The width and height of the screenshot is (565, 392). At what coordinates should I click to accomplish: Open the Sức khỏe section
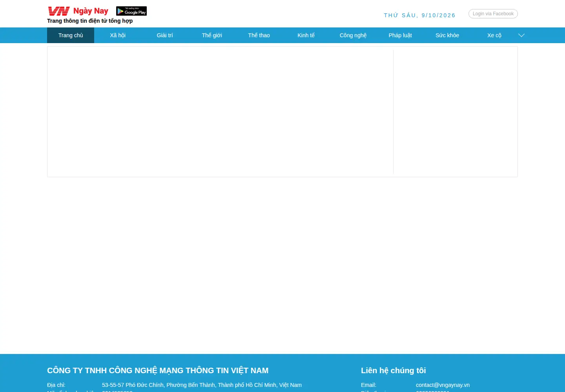pos(447,35)
